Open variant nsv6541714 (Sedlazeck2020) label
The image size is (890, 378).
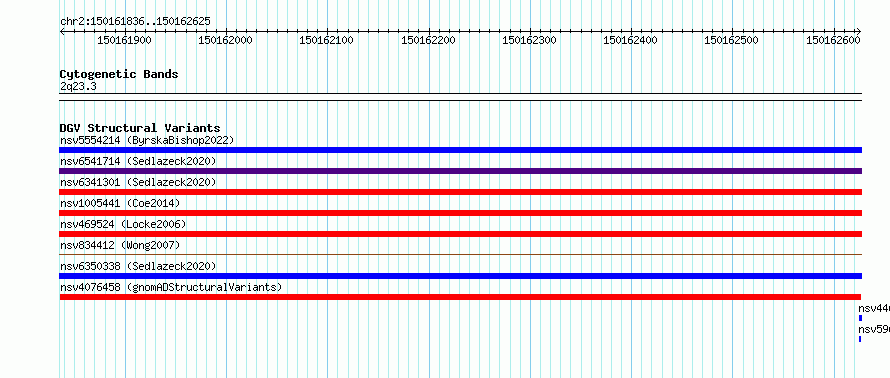[138, 161]
